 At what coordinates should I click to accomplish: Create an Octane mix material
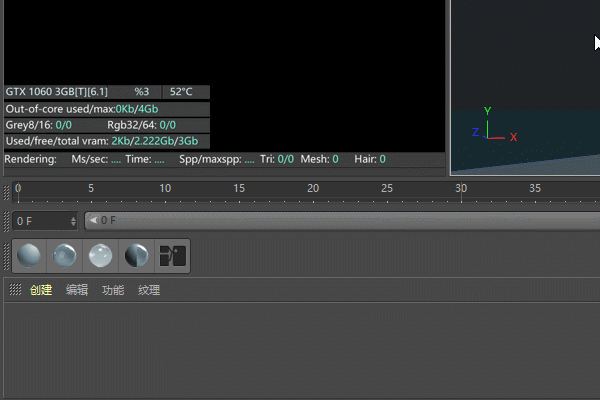pyautogui.click(x=136, y=256)
